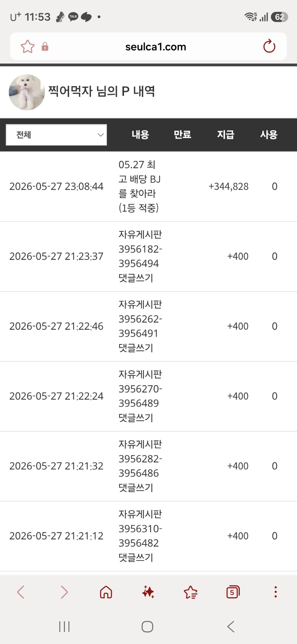Go back with the browser back arrow
The height and width of the screenshot is (644, 297).
pyautogui.click(x=21, y=592)
